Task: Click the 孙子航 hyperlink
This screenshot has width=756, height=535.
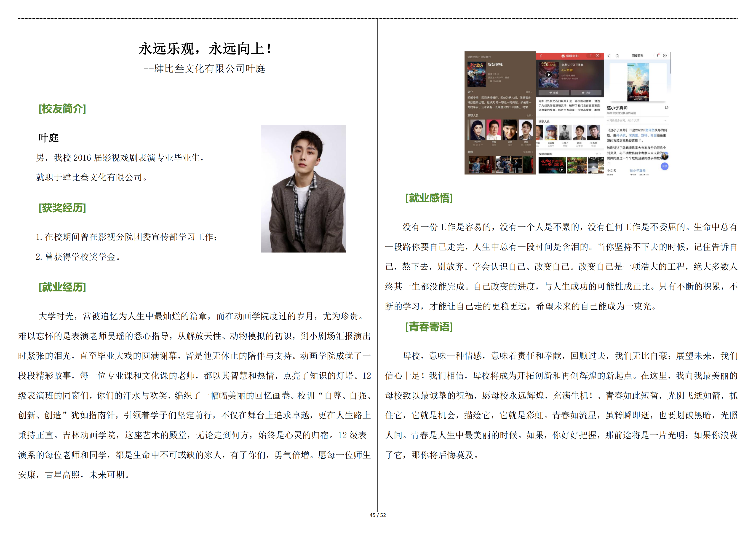Action: coord(621,135)
